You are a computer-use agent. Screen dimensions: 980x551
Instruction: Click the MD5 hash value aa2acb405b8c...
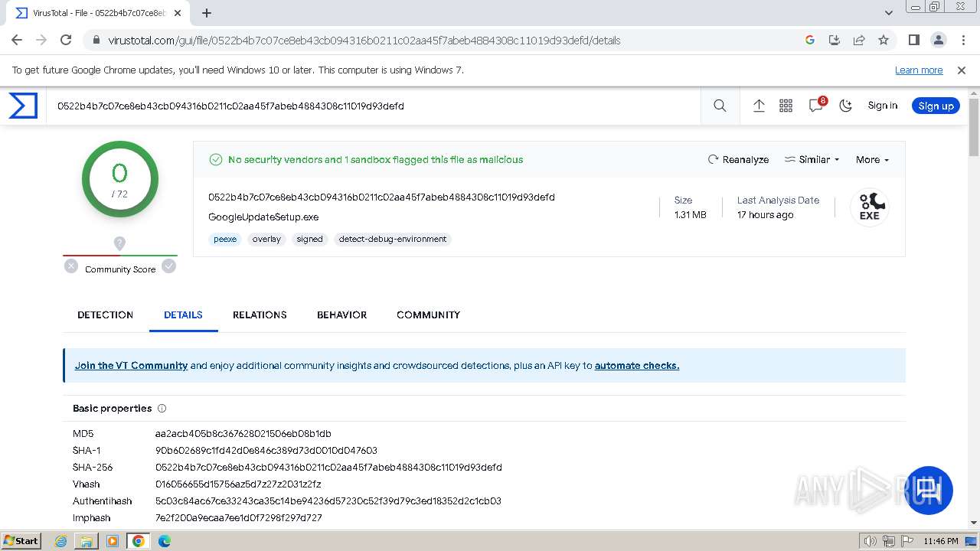click(243, 434)
